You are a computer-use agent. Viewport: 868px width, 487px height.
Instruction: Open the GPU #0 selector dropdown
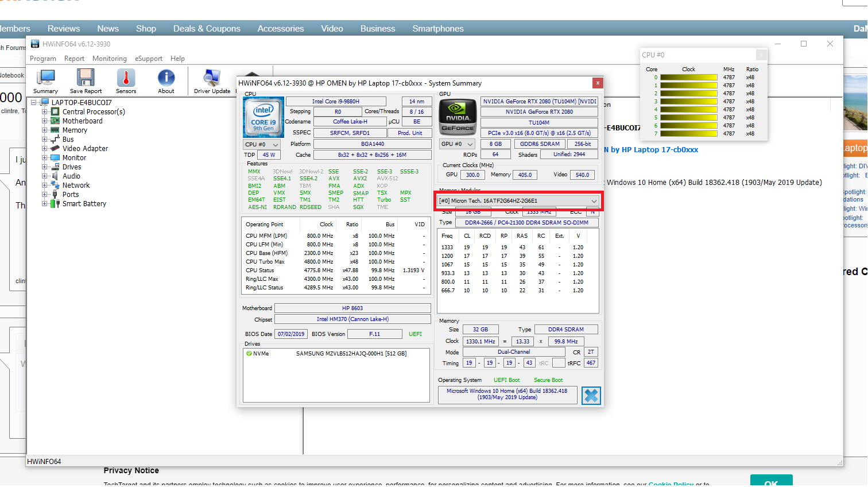point(457,144)
